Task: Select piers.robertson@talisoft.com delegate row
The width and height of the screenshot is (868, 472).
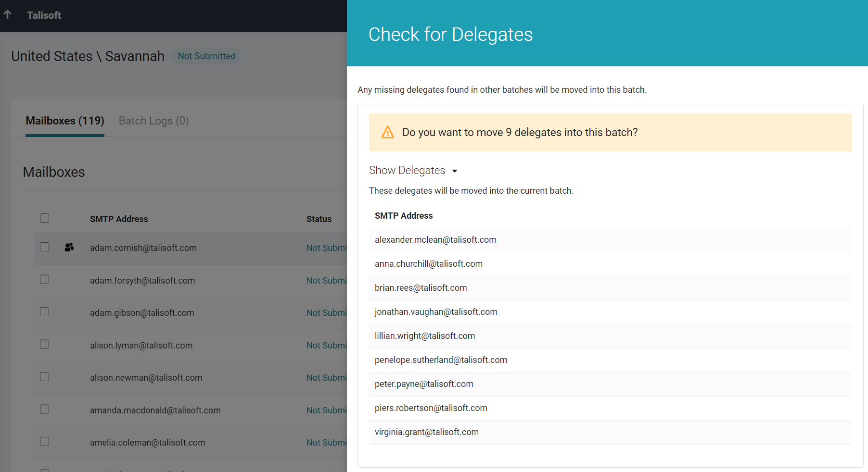Action: (610, 408)
